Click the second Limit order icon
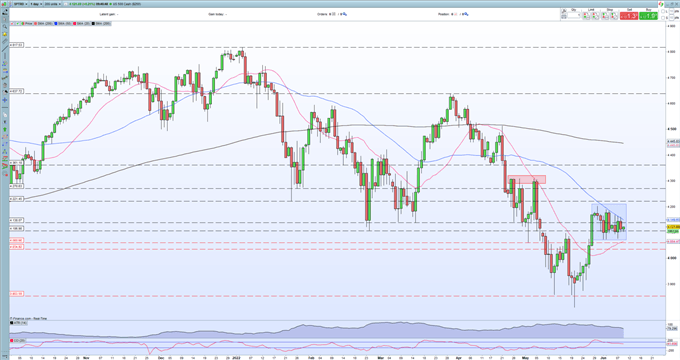This screenshot has width=680, height=360. [x=595, y=16]
